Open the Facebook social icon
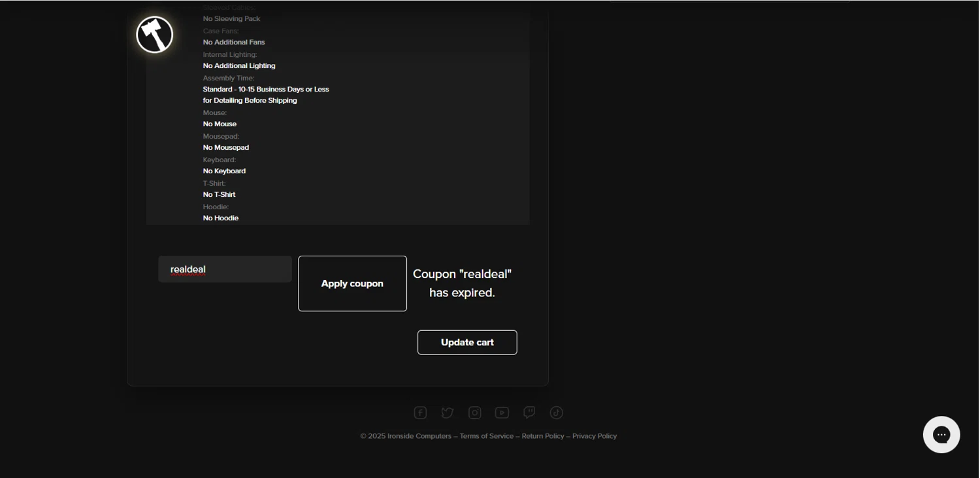 pos(420,413)
